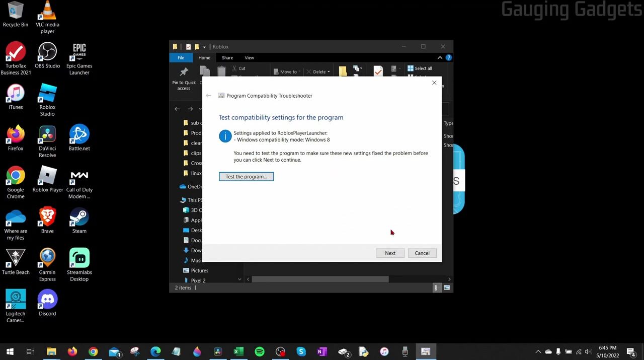Viewport: 644px width, 360px height.
Task: Open the Delete dropdown in ribbon
Action: pyautogui.click(x=318, y=72)
